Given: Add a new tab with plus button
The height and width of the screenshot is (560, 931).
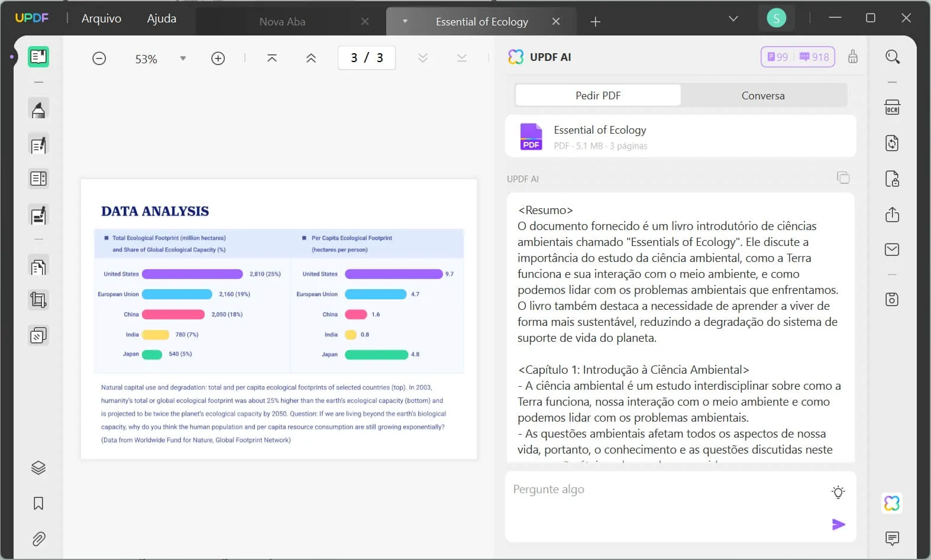Looking at the screenshot, I should [x=596, y=22].
